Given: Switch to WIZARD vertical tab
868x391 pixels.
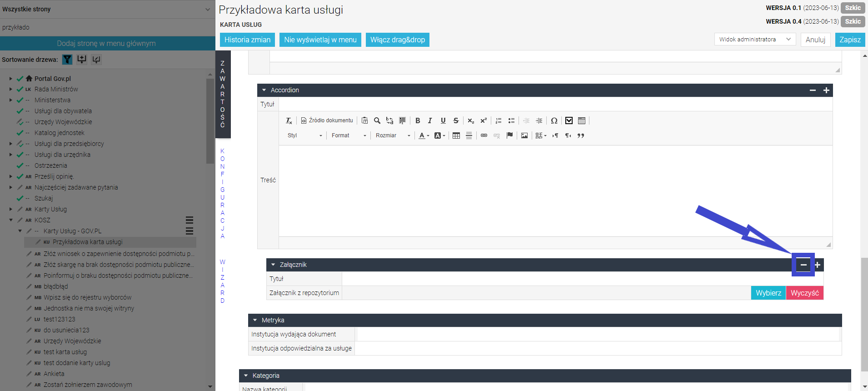Looking at the screenshot, I should (223, 281).
